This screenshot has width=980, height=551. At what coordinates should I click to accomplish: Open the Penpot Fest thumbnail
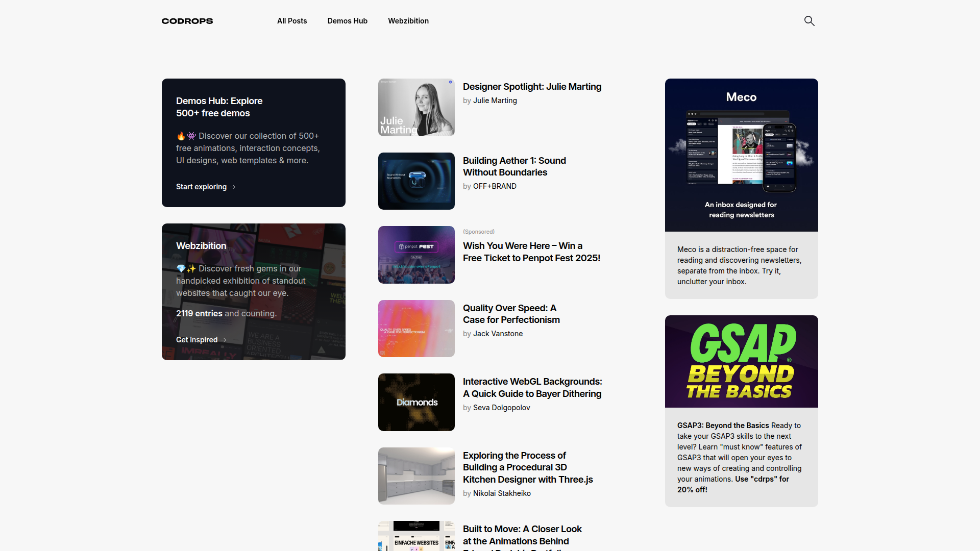(x=416, y=255)
